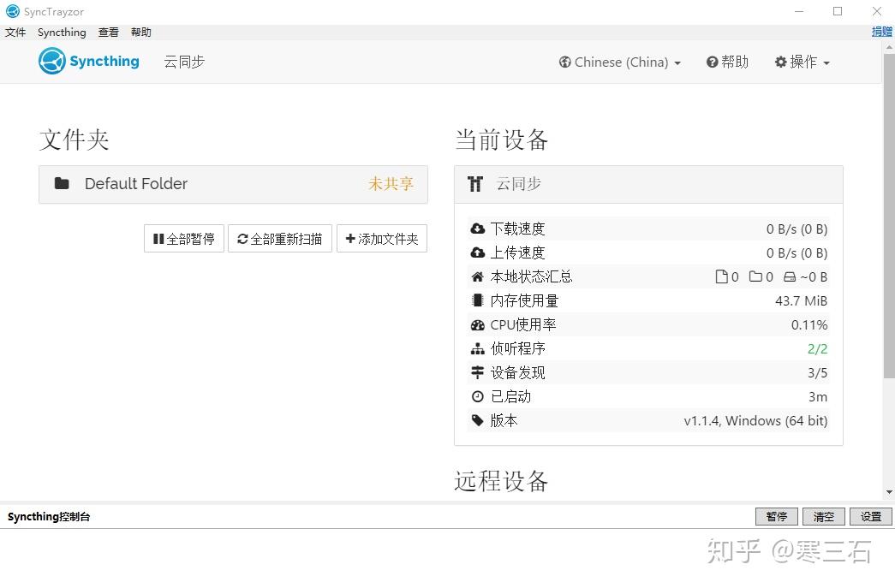Viewport: 895px width, 588px height.
Task: Click the Syncthing logo icon
Action: click(x=51, y=61)
